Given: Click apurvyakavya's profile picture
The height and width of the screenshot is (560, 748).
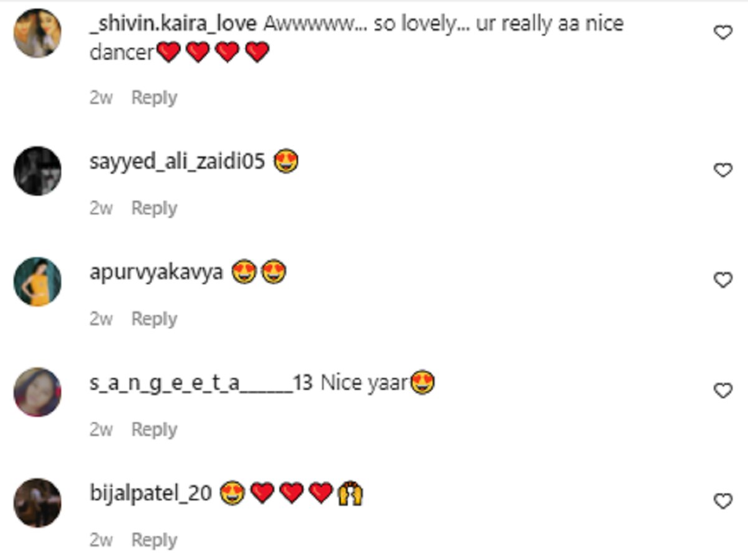Looking at the screenshot, I should [37, 282].
